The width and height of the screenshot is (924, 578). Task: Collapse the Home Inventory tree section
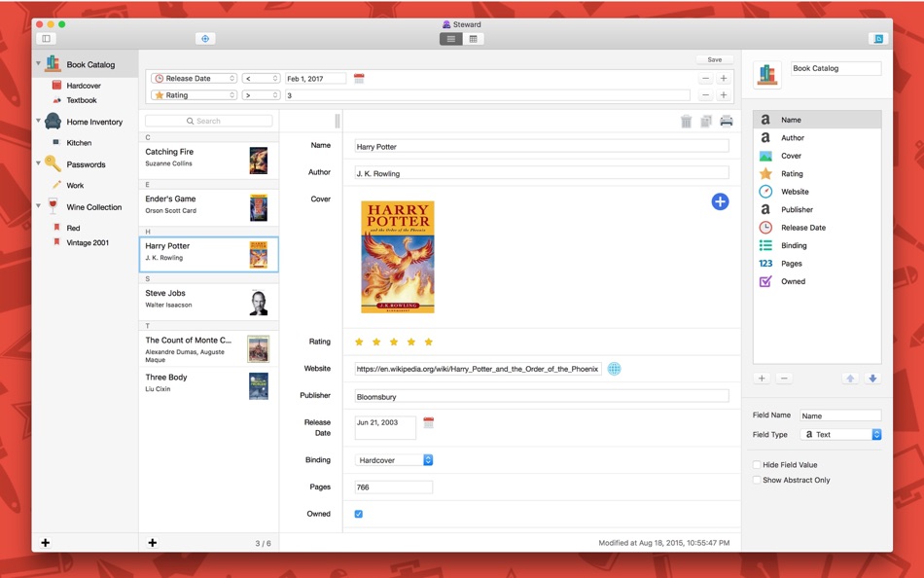pos(38,121)
